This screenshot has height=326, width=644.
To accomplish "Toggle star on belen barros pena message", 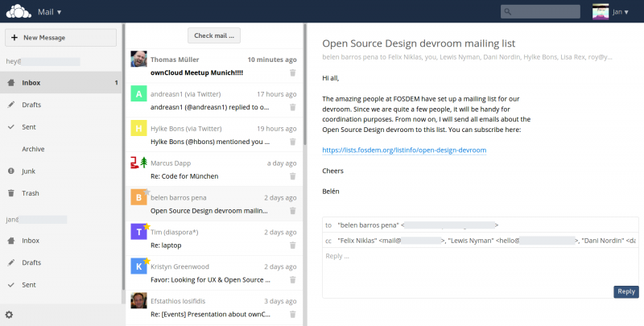I will click(x=147, y=192).
